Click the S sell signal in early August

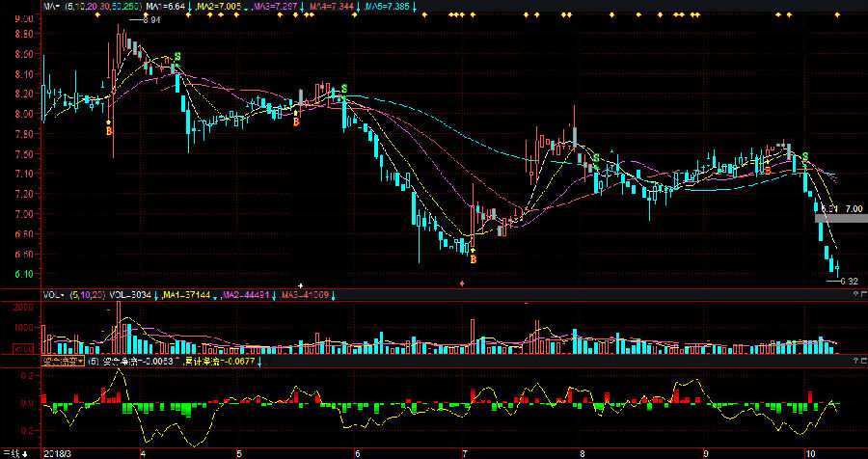(596, 158)
